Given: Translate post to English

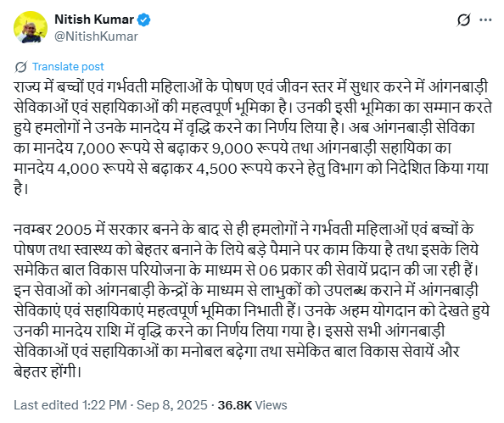Looking at the screenshot, I should (68, 66).
